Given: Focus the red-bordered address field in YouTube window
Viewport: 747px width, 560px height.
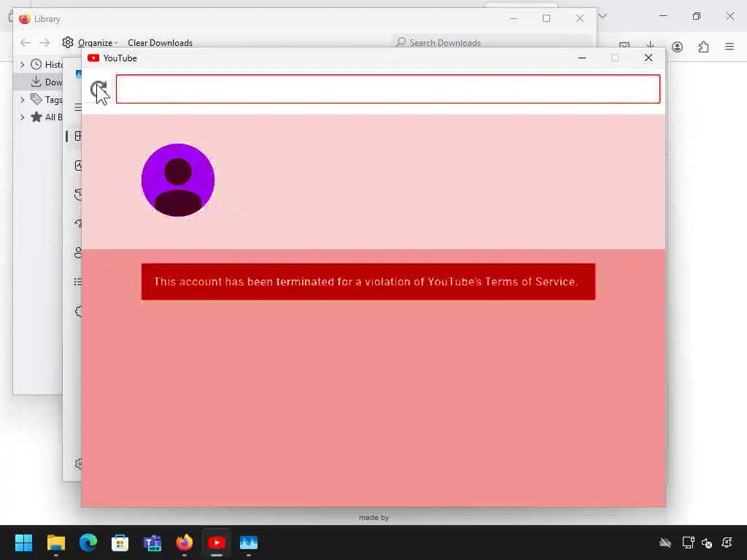Looking at the screenshot, I should coord(388,89).
